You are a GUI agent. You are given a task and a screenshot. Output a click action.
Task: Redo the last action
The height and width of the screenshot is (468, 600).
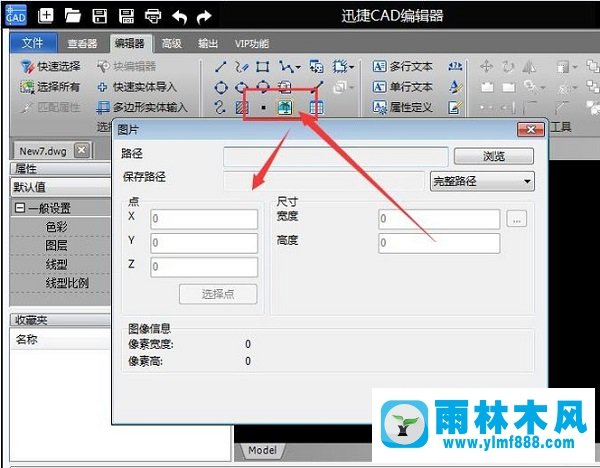click(x=204, y=16)
